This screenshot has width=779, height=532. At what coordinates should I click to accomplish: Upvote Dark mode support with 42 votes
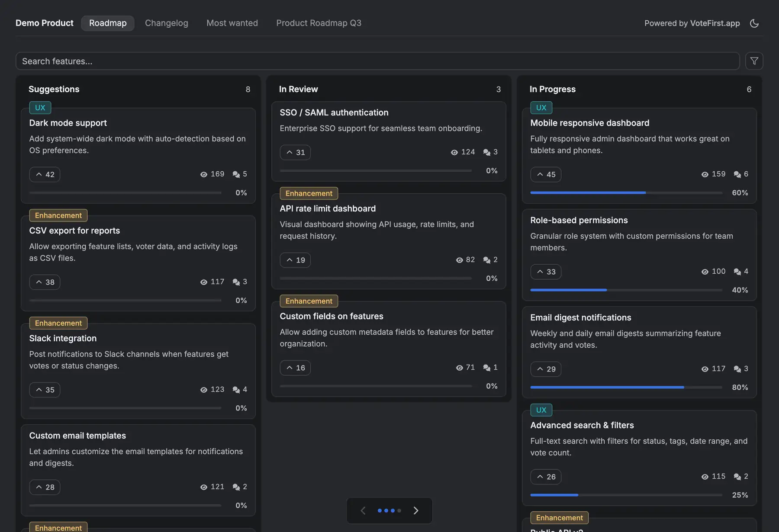pos(45,174)
